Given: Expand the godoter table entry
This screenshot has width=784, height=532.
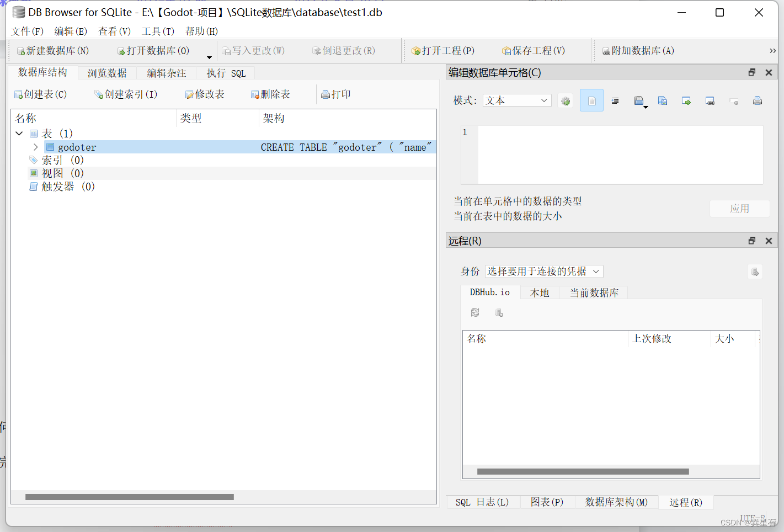Looking at the screenshot, I should pos(35,147).
